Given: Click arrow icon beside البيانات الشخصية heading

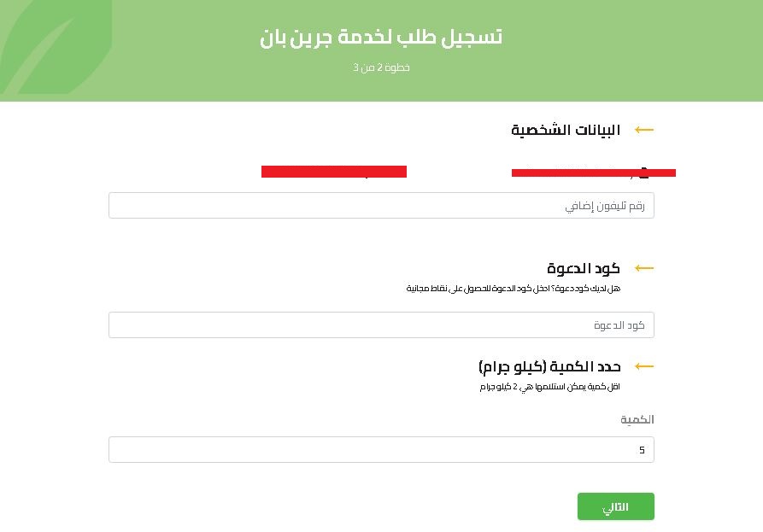Looking at the screenshot, I should (644, 130).
